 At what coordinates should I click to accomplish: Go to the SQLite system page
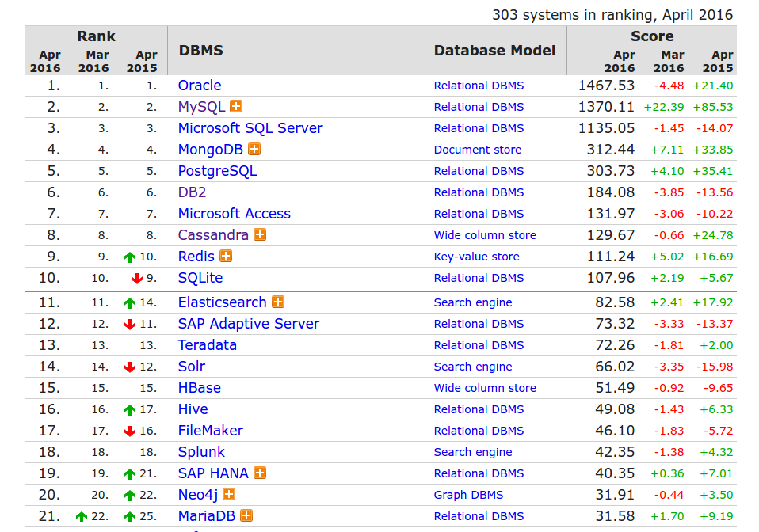coord(200,278)
